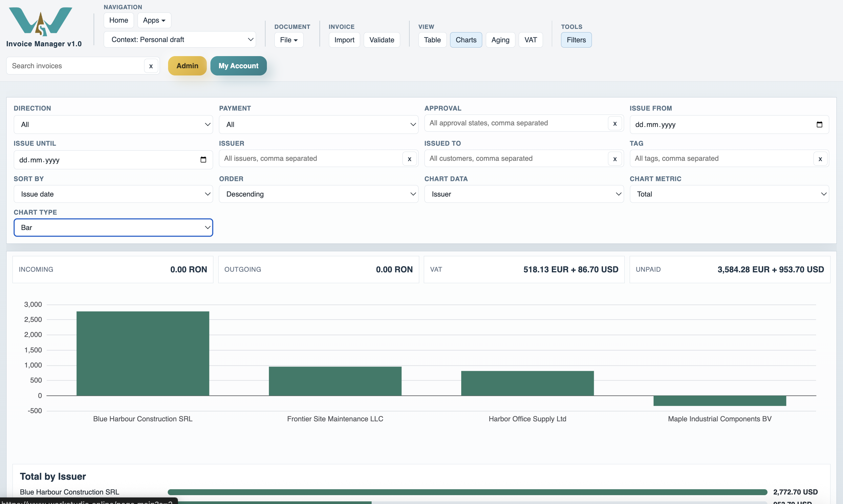Open the Issue Until calendar picker

click(x=203, y=159)
